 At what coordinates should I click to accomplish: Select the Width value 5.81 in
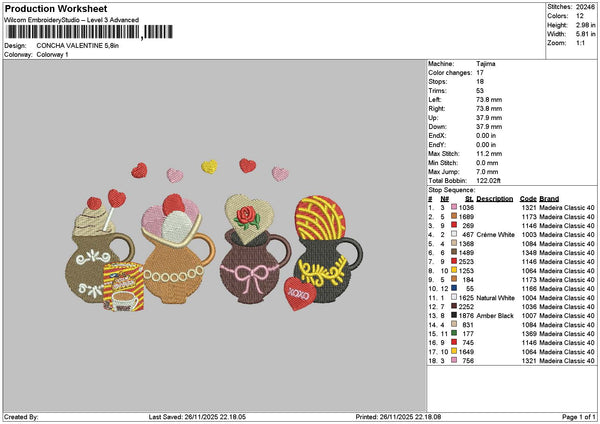(585, 34)
